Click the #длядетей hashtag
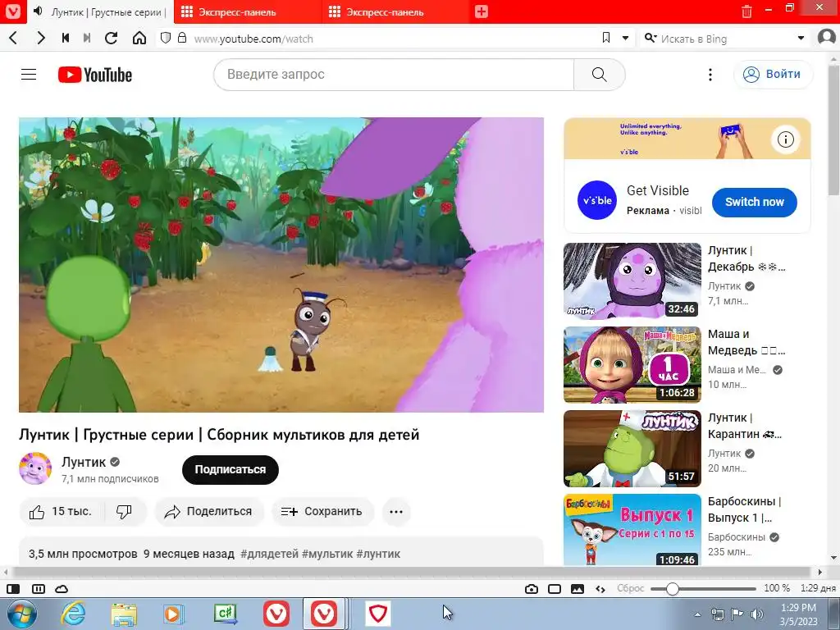This screenshot has width=840, height=630. (x=269, y=554)
